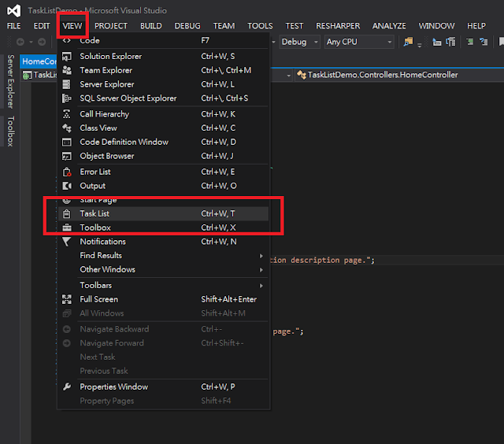Image resolution: width=504 pixels, height=444 pixels.
Task: Expand the Find Results submenu
Action: pos(163,256)
